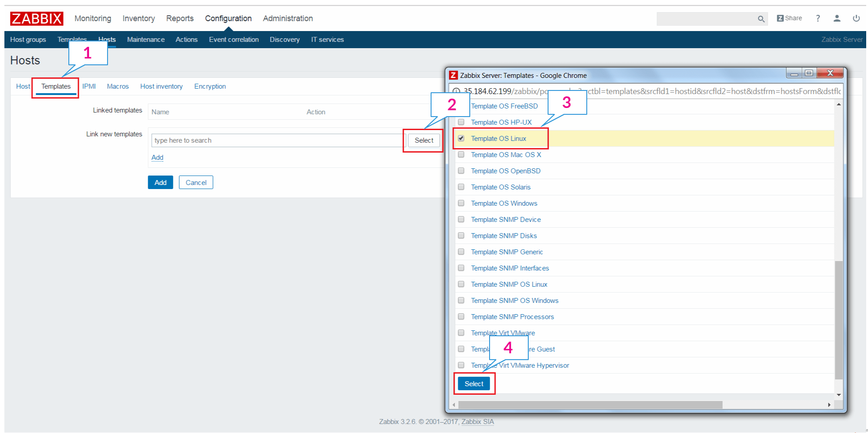
Task: Click the popup address bar URL
Action: [x=652, y=91]
